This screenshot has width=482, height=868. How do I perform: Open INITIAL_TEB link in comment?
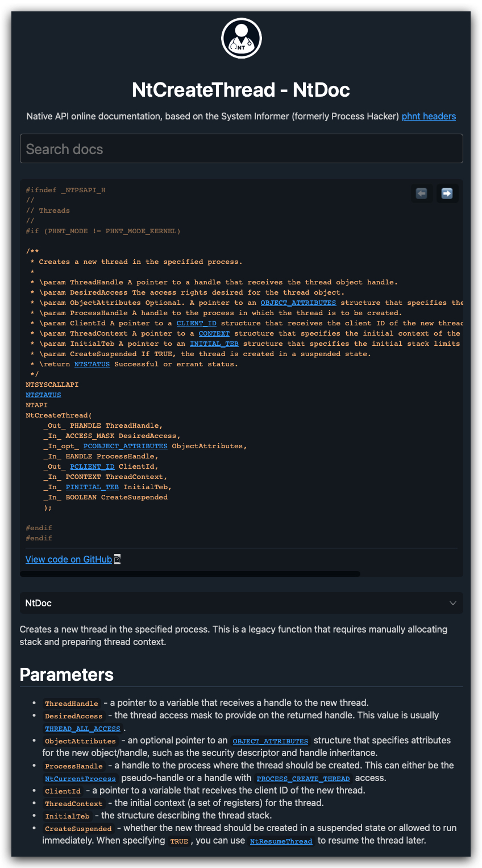214,344
